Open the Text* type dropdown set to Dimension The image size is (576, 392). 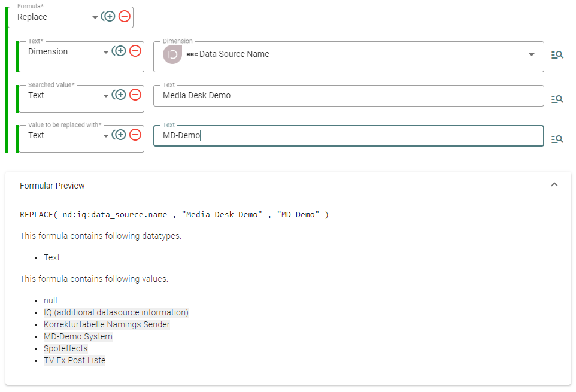(106, 52)
